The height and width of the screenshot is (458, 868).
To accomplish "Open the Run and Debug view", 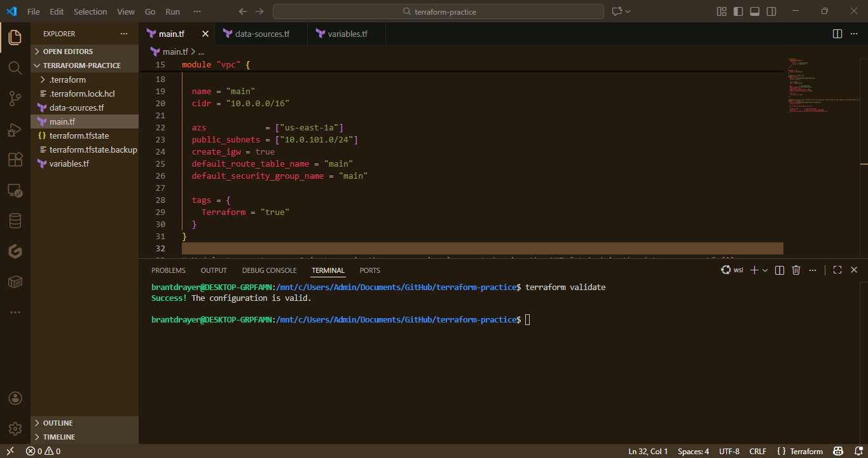I will pos(15,128).
